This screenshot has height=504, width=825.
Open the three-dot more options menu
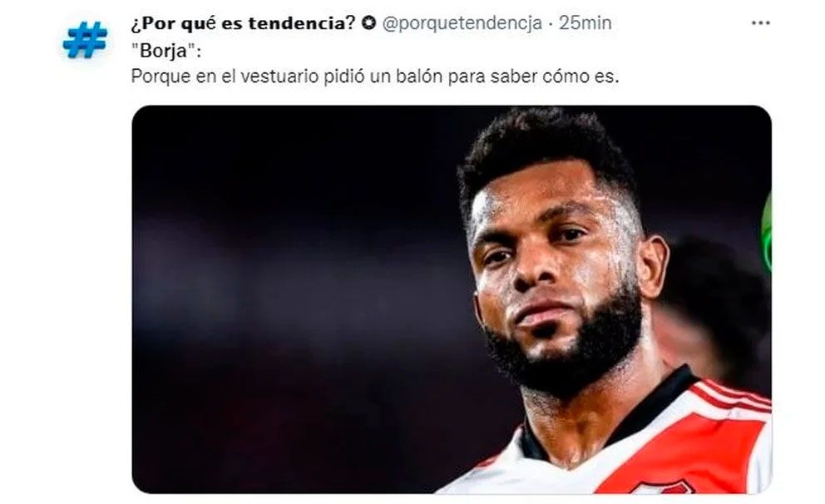coord(760,23)
